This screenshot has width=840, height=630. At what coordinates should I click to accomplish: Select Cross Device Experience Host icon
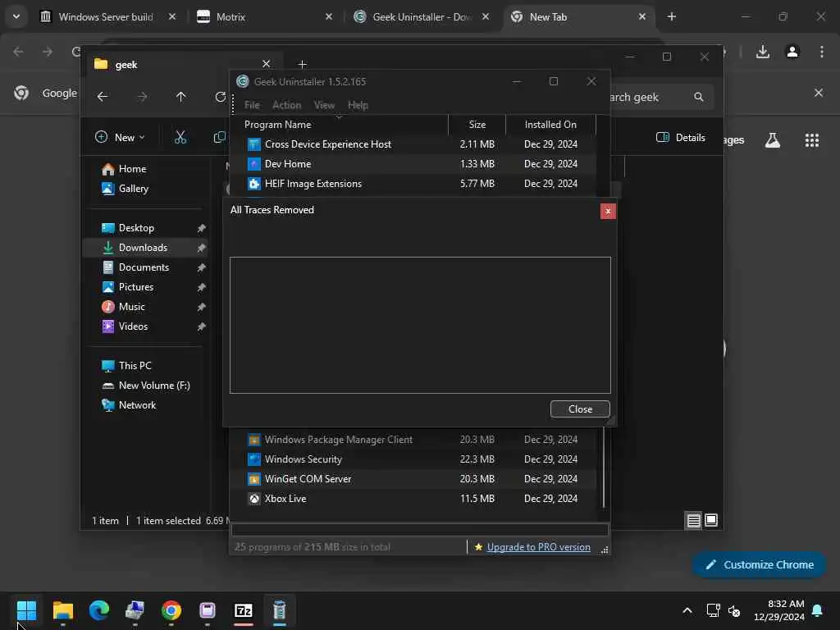pyautogui.click(x=254, y=144)
